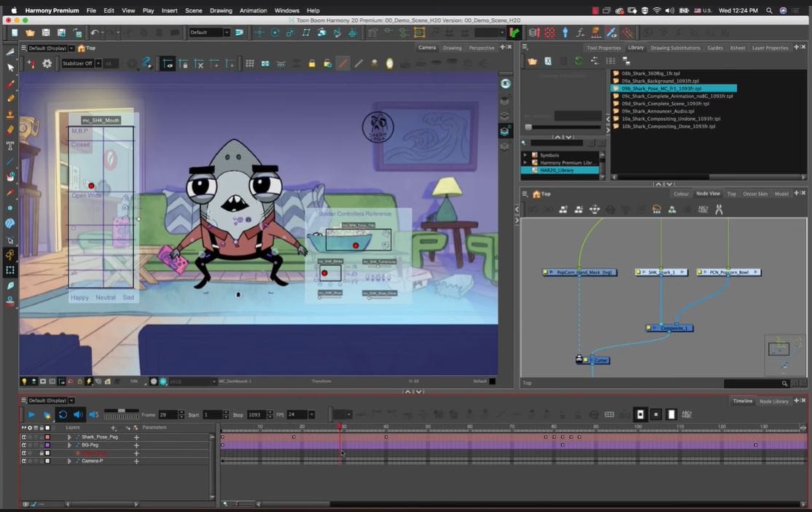Click the Undo arrow icon
Screen dimensions: 812x512
pos(94,33)
